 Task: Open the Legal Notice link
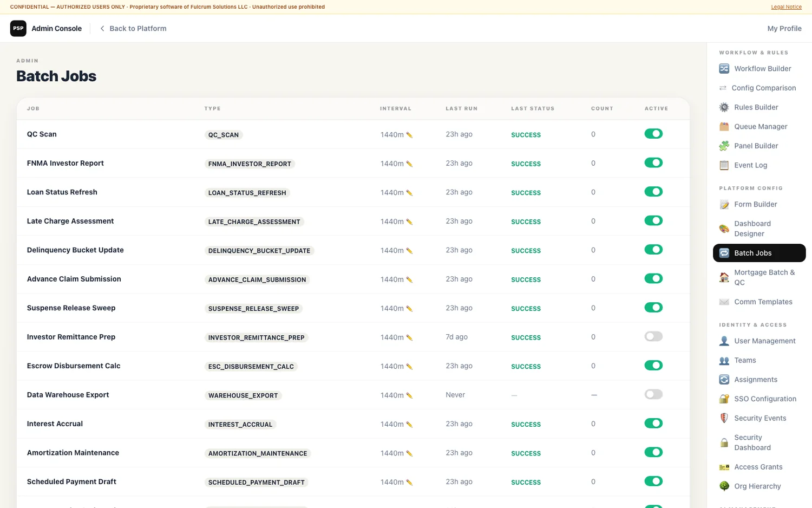(786, 7)
